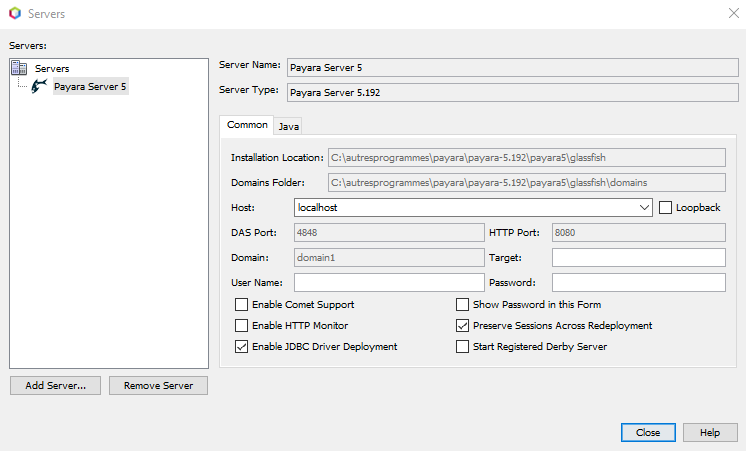The width and height of the screenshot is (746, 451).
Task: Click the Close button
Action: click(x=648, y=432)
